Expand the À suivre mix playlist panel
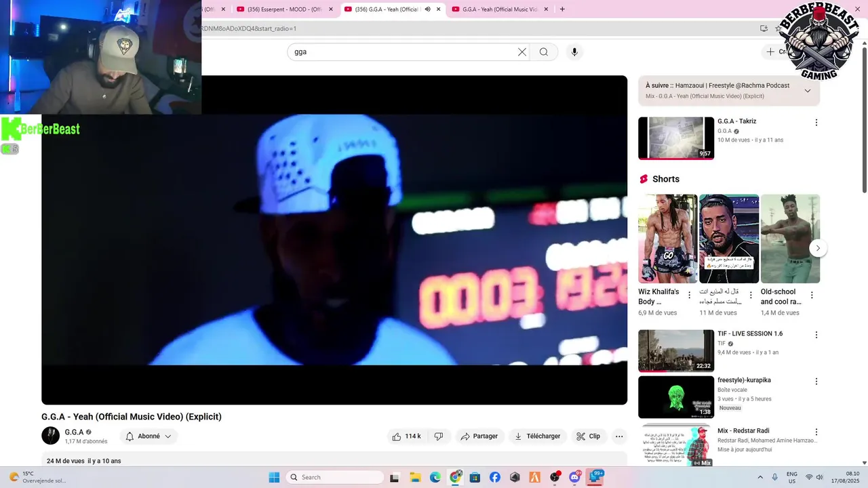The width and height of the screenshot is (868, 488). point(808,91)
